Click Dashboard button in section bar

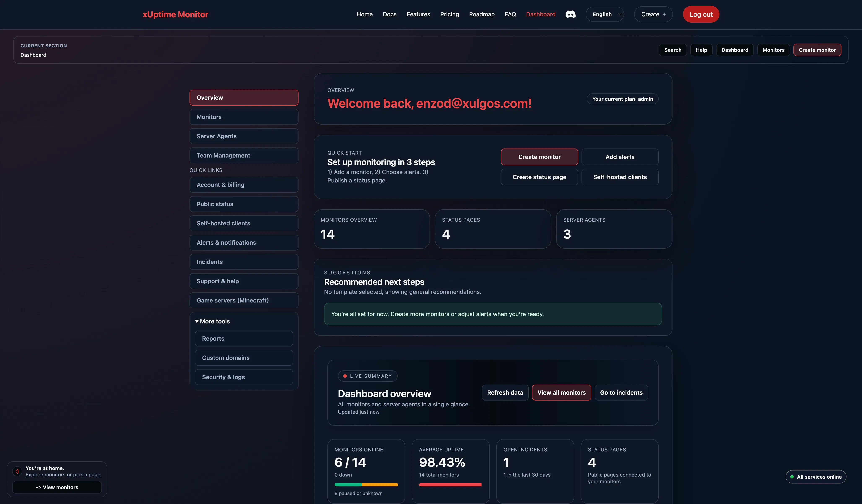point(735,50)
